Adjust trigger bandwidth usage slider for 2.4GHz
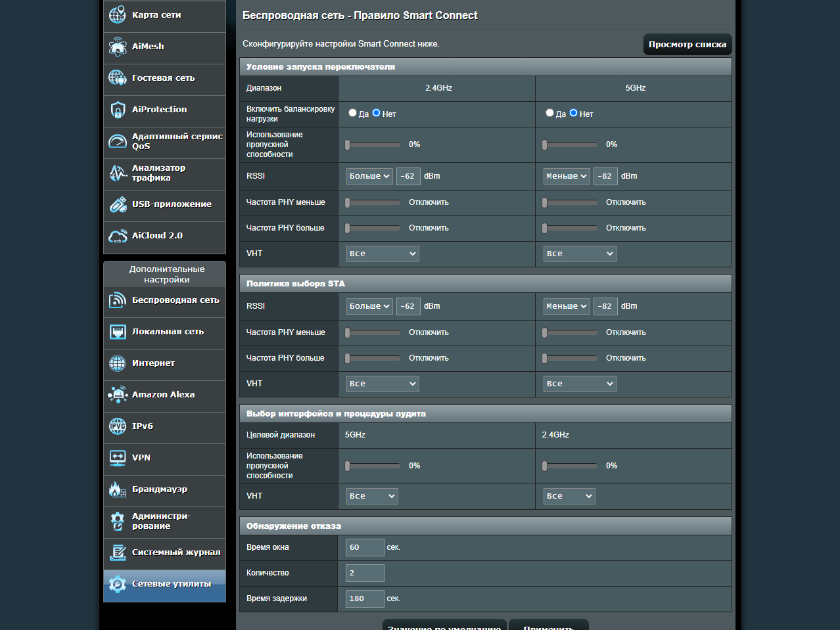The image size is (840, 630). (x=373, y=145)
